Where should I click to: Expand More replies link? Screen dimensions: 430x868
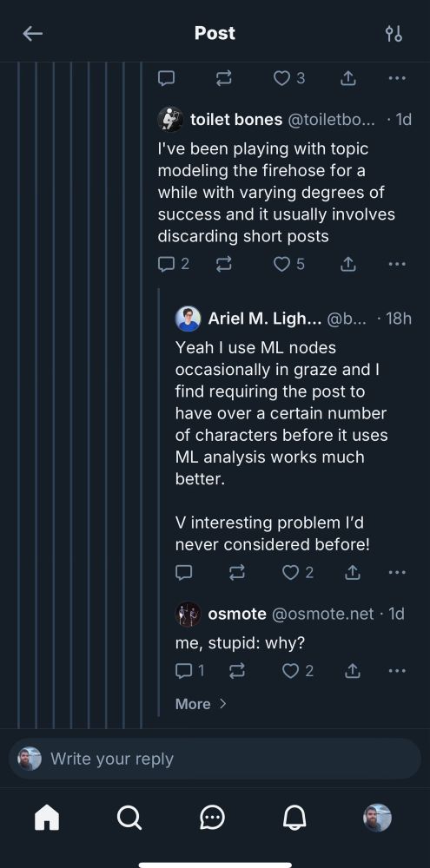tap(201, 704)
